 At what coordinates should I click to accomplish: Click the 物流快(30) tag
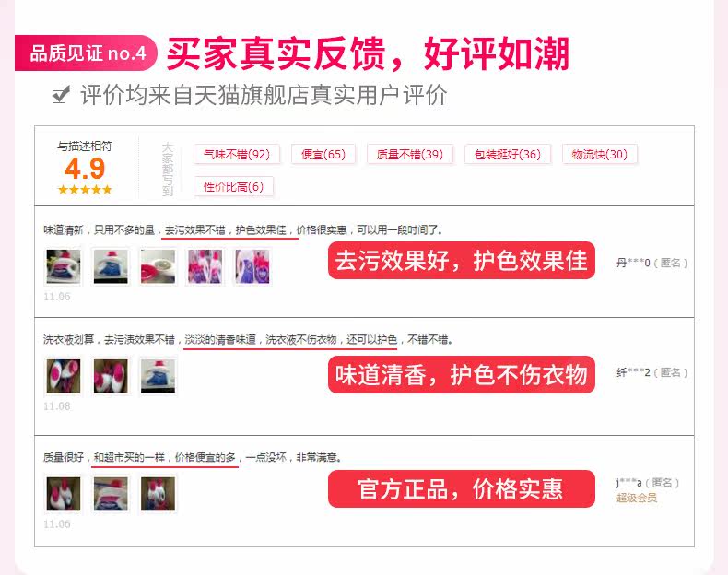click(x=599, y=154)
